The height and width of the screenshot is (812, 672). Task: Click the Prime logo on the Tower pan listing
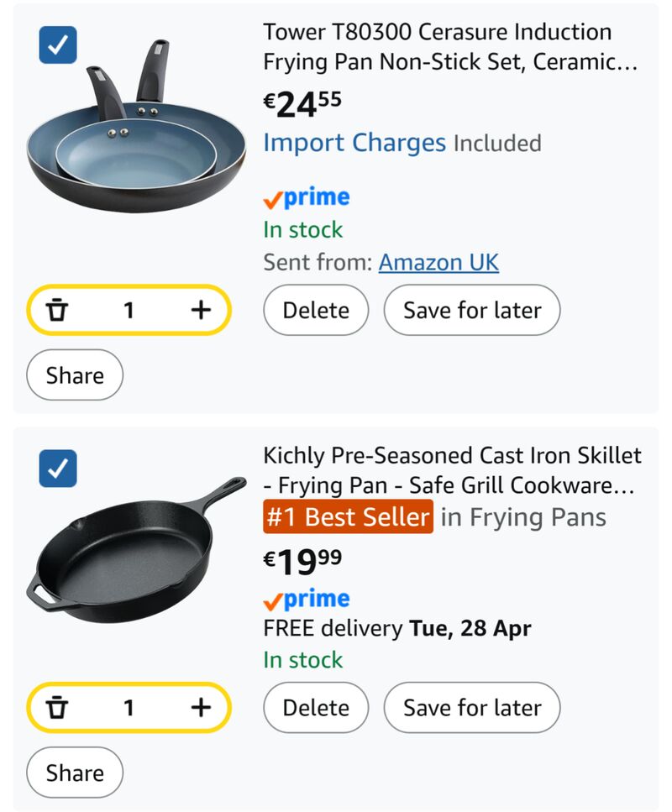pyautogui.click(x=307, y=196)
